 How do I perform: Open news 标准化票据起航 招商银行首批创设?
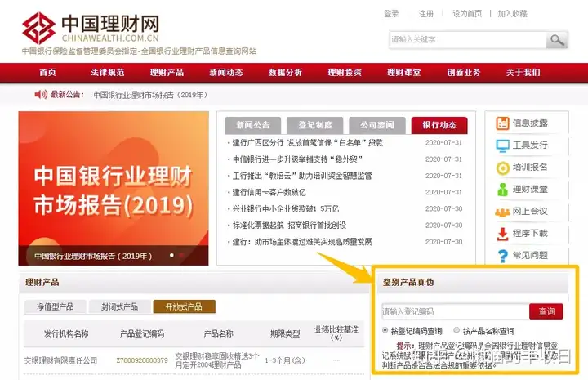tap(289, 226)
